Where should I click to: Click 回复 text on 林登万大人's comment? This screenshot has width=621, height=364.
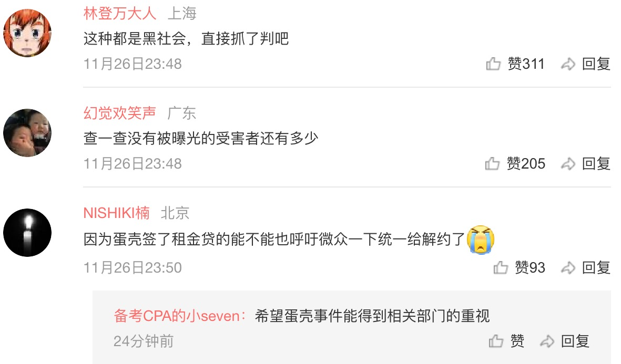click(x=596, y=64)
